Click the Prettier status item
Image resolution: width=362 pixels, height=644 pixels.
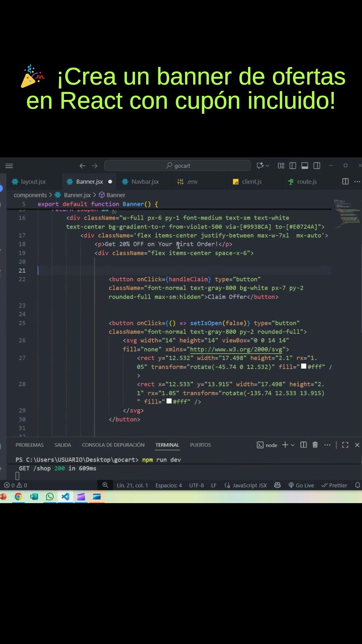coord(334,485)
